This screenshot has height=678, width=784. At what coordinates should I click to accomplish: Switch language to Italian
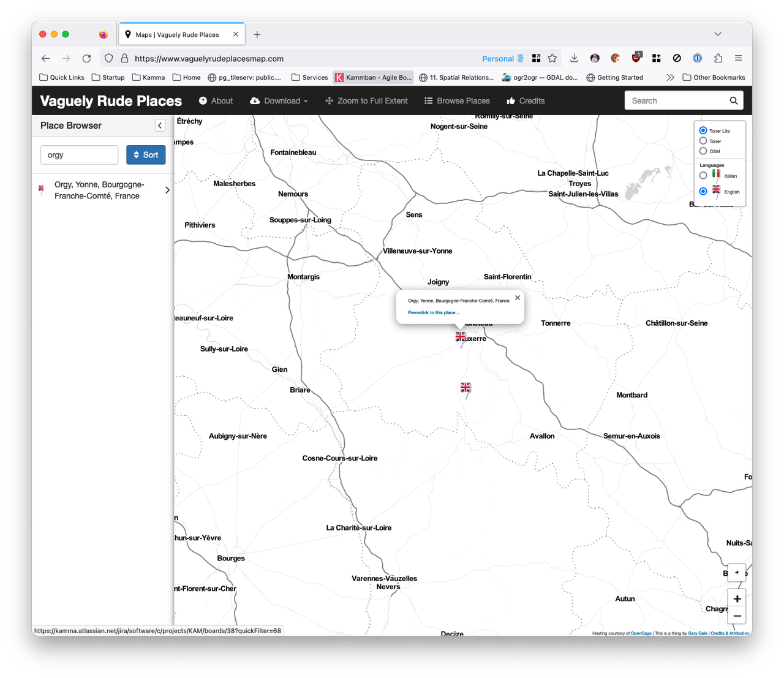tap(703, 175)
